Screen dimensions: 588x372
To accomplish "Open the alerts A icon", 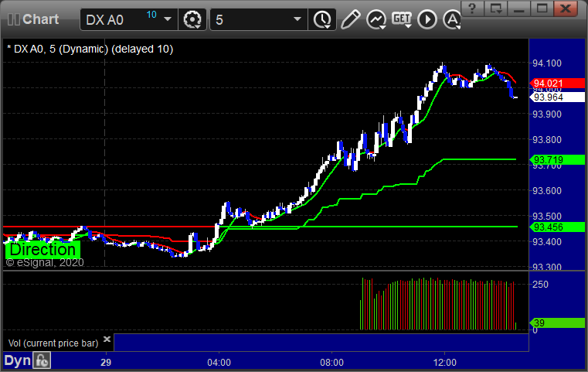I will tap(451, 19).
